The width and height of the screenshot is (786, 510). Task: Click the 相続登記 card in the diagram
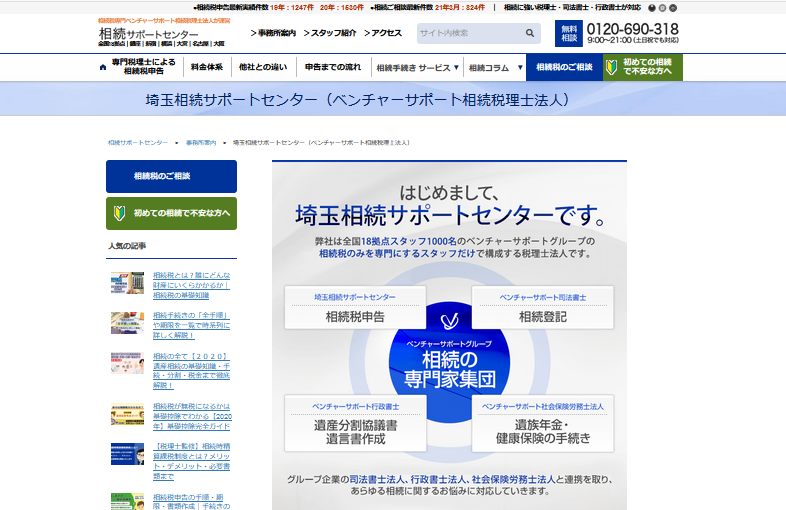point(542,308)
